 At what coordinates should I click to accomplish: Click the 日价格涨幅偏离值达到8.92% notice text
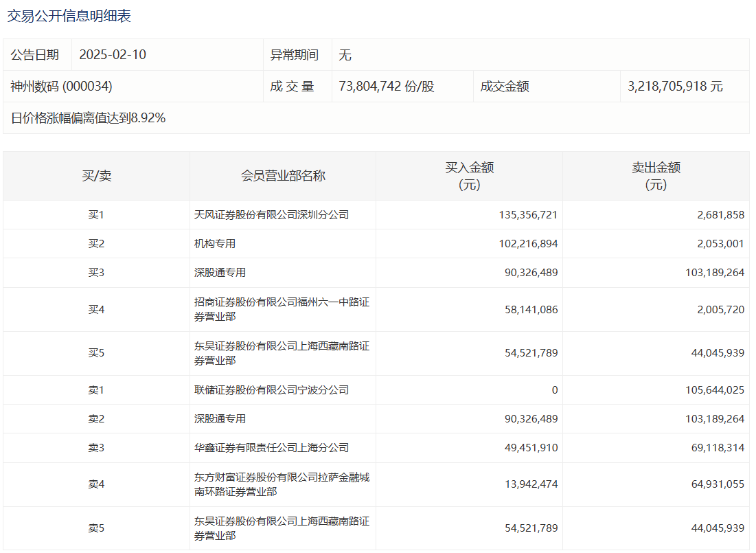pyautogui.click(x=88, y=118)
